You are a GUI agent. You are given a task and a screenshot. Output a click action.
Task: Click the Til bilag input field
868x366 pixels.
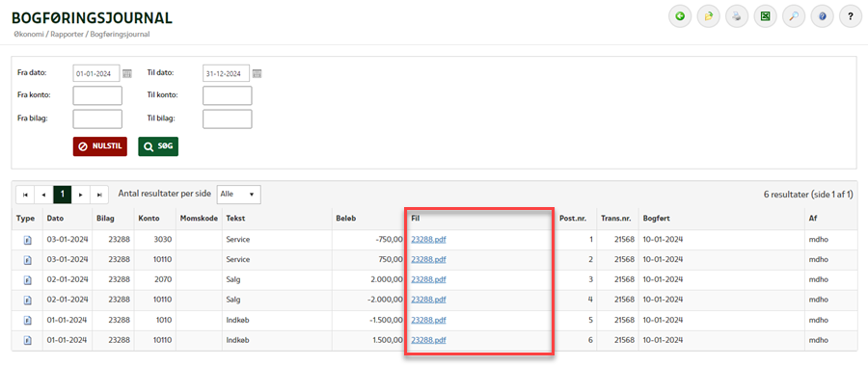(x=227, y=118)
